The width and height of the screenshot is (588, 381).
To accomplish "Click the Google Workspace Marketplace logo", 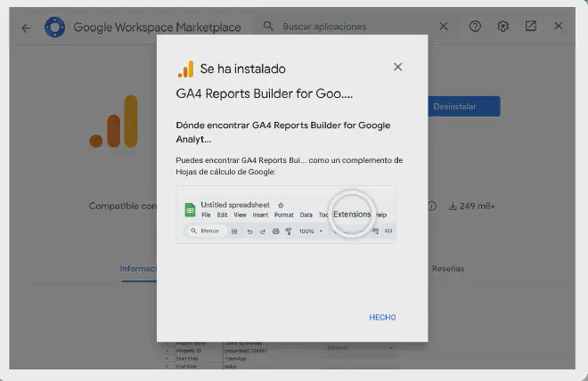I will pos(54,27).
